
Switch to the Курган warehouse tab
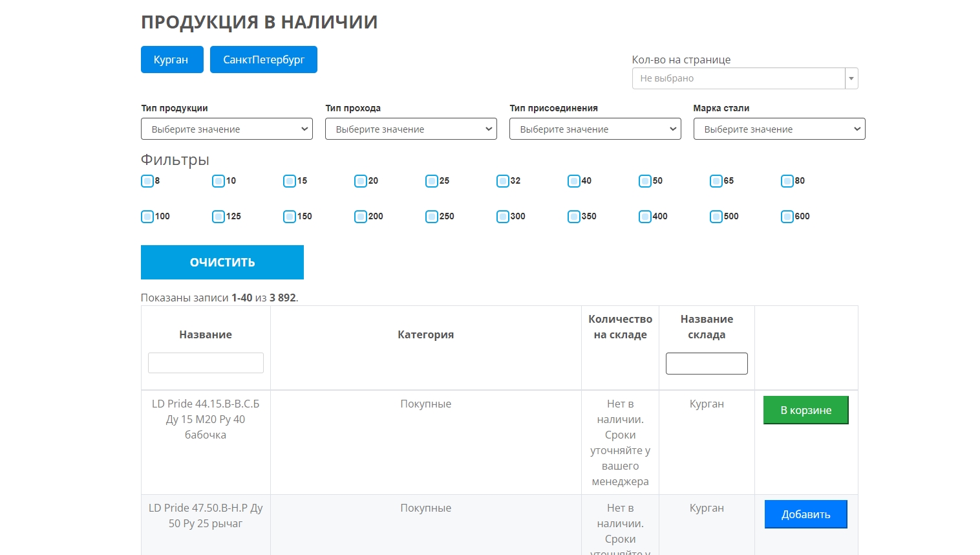point(172,60)
